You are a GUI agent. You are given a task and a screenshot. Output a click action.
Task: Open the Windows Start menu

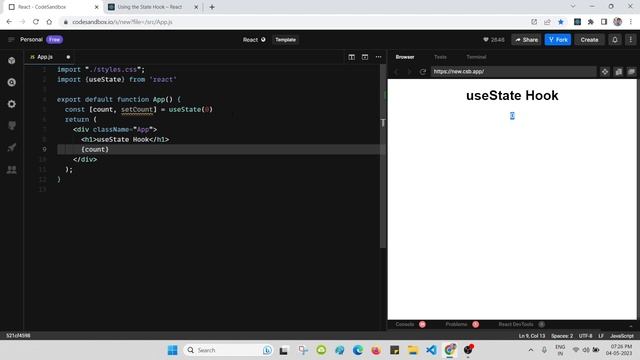tap(173, 350)
